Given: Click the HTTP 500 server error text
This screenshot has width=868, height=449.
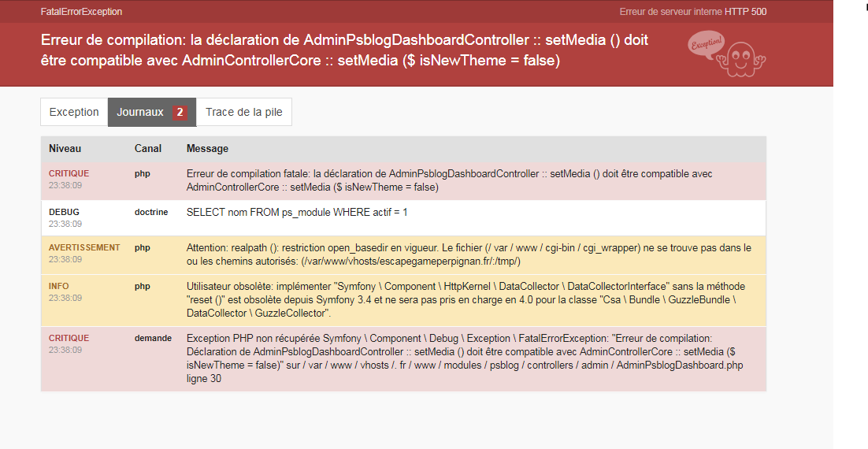Looking at the screenshot, I should tap(693, 12).
